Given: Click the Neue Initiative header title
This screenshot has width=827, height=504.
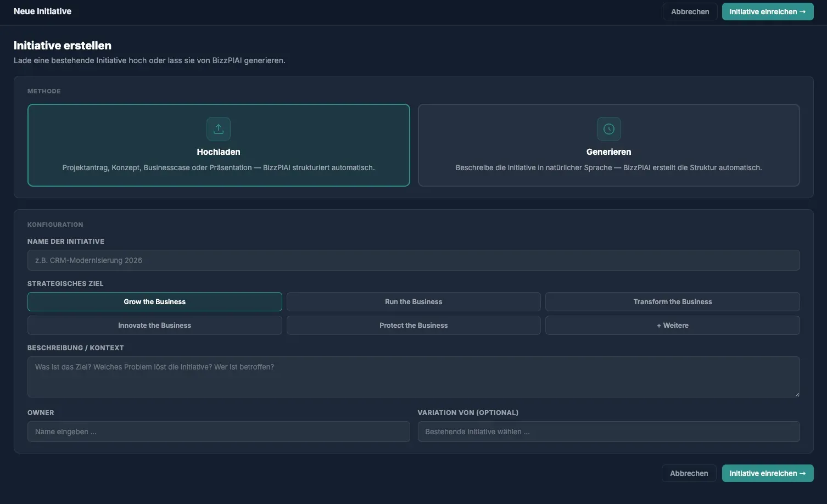Looking at the screenshot, I should (42, 12).
